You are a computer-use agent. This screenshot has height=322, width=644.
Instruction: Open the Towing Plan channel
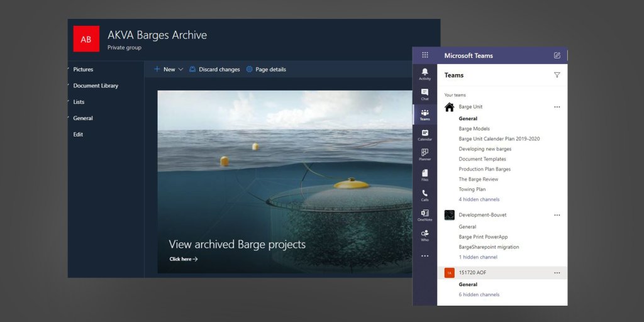pos(472,189)
